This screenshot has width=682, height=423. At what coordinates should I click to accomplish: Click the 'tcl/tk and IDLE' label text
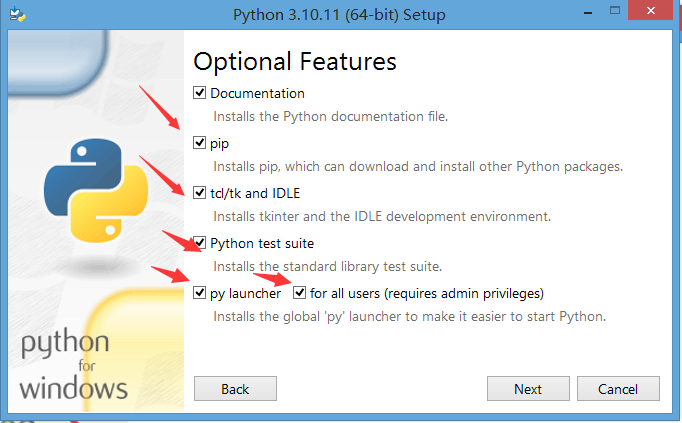[255, 193]
